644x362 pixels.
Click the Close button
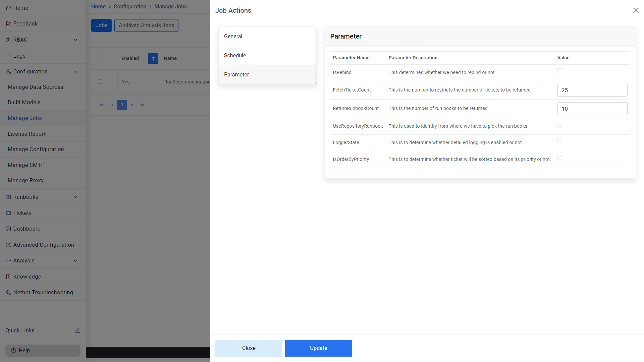(x=249, y=348)
